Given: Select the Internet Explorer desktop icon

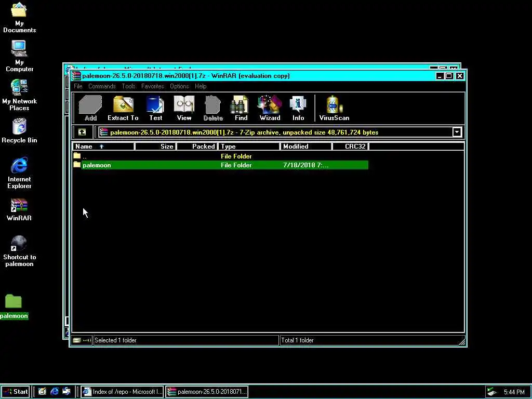Looking at the screenshot, I should point(19,173).
